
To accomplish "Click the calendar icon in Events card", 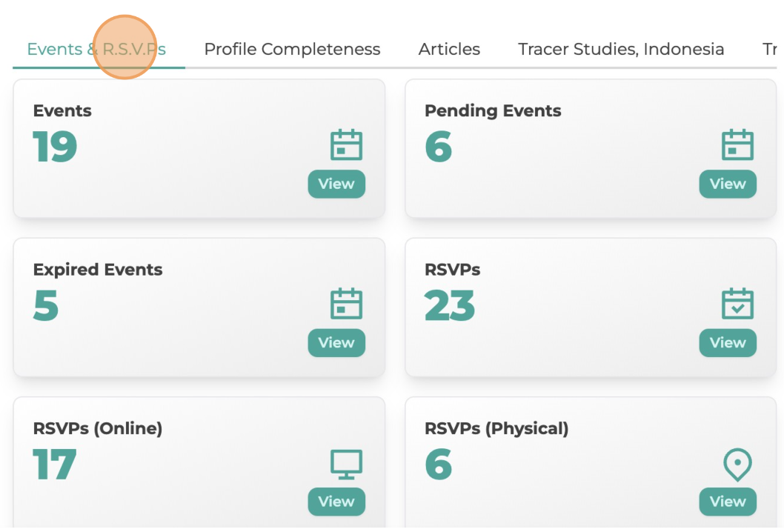I will coord(347,145).
